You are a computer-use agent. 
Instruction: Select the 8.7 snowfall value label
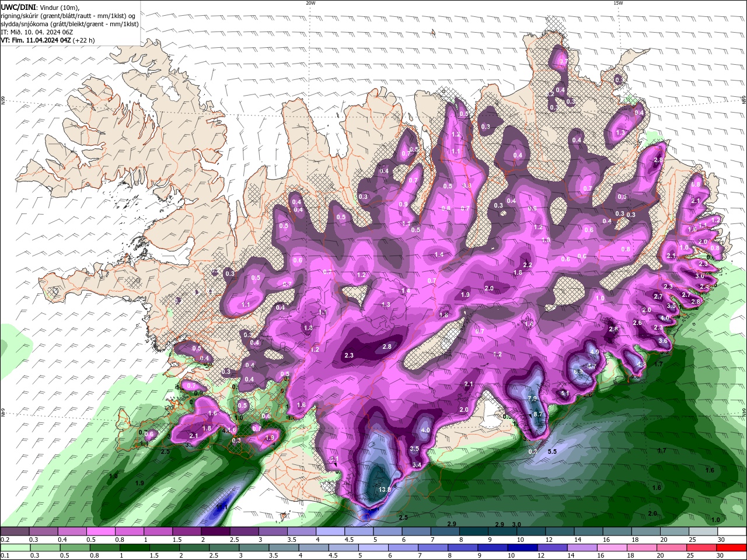(539, 414)
